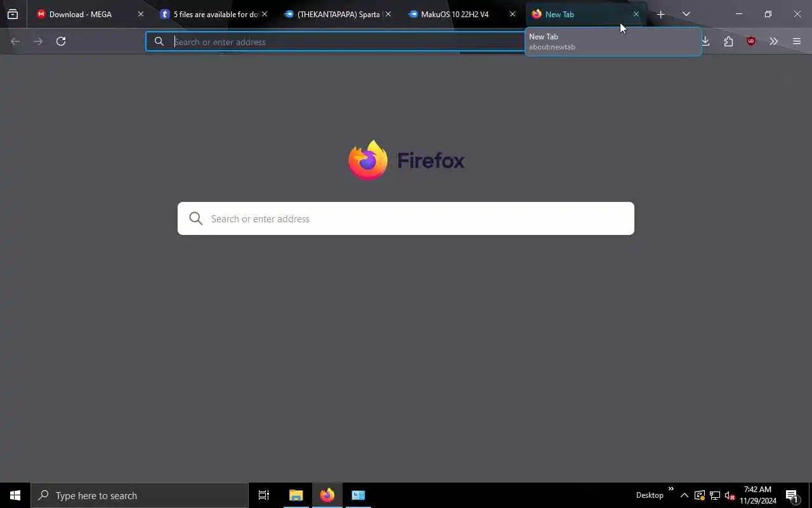
Task: Close the Download - MEGA tab
Action: (x=141, y=14)
